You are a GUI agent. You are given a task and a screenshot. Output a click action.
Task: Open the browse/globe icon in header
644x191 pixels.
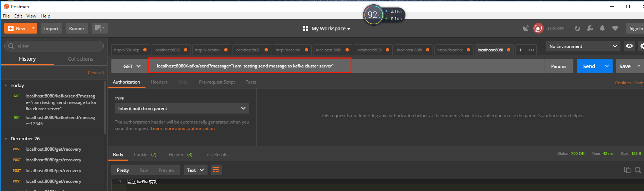point(577,28)
